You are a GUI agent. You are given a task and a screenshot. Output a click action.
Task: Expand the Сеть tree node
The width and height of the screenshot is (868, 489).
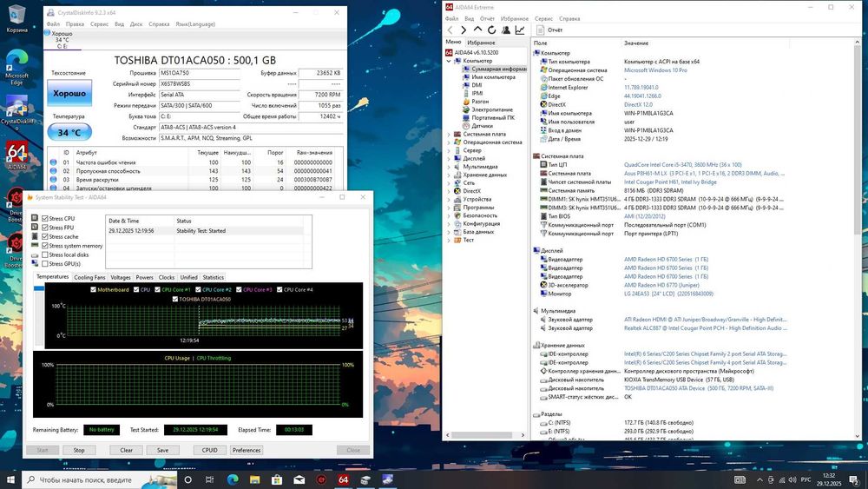tap(449, 182)
